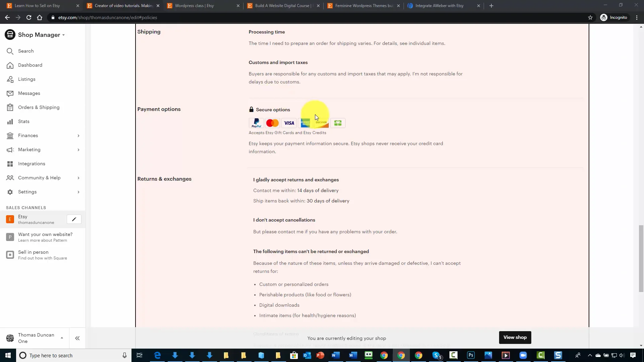Image resolution: width=644 pixels, height=362 pixels.
Task: Select the PayPal payment icon
Action: 256,123
